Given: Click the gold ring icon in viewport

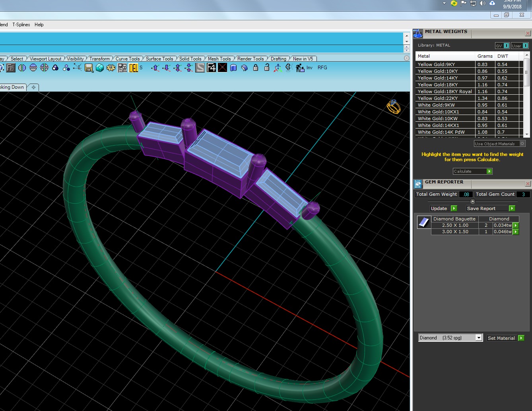Looking at the screenshot, I should (393, 107).
